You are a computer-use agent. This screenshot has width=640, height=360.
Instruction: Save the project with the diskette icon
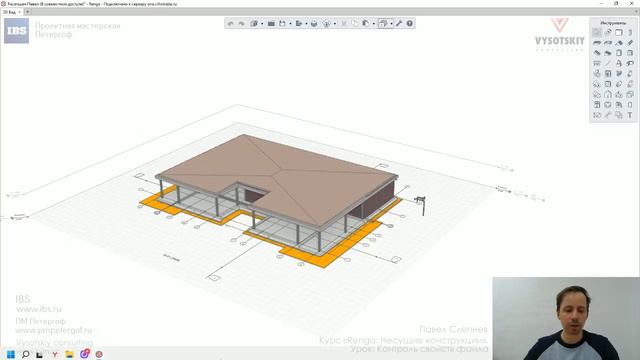coord(282,24)
